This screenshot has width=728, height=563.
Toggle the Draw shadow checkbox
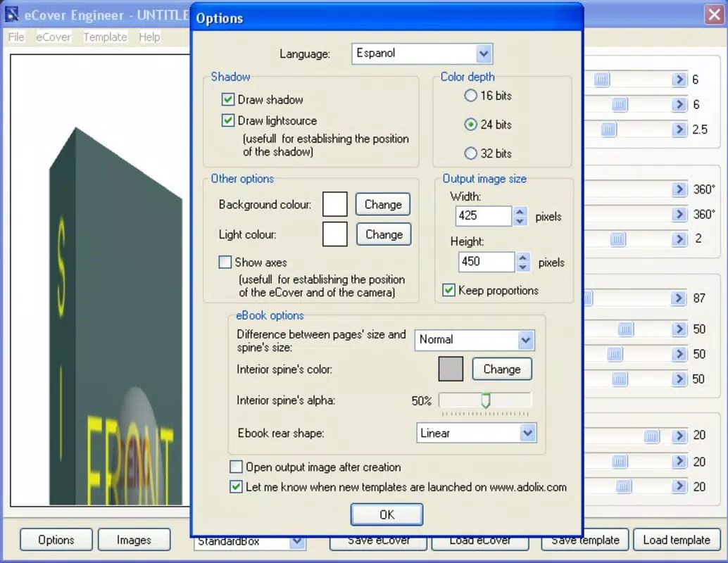tap(227, 99)
